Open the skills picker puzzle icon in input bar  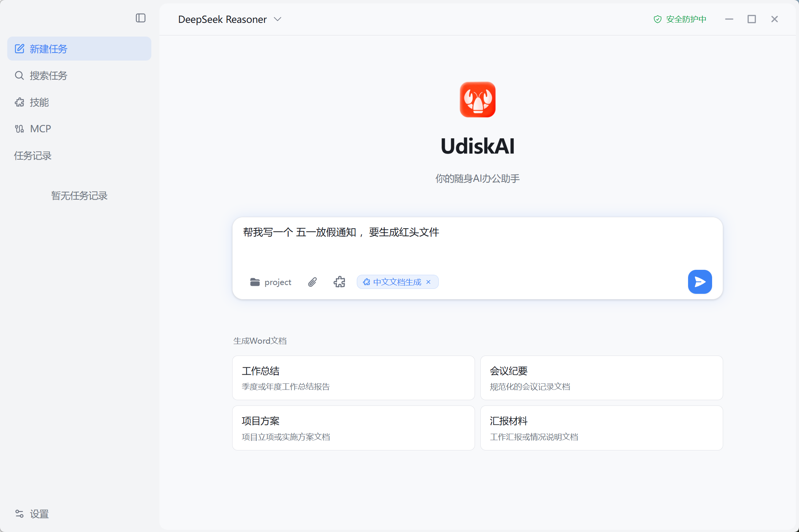339,282
